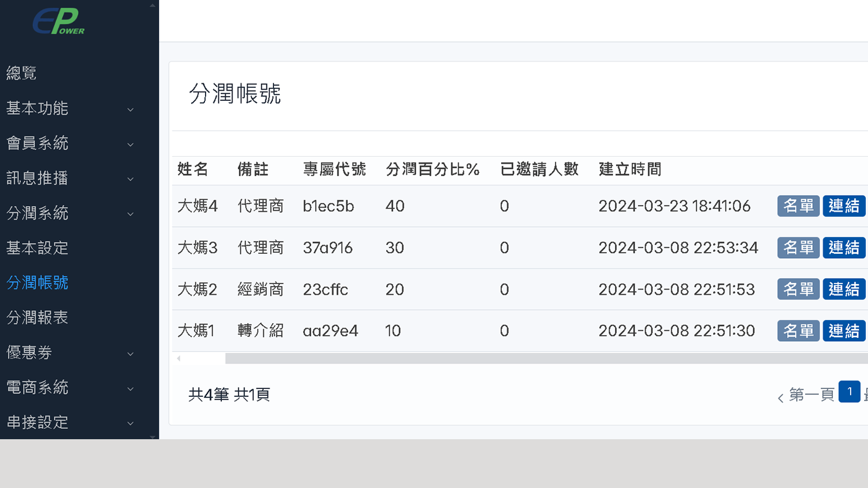Viewport: 868px width, 488px height.
Task: Select the 分潤帳號 sidebar item
Action: tap(37, 282)
